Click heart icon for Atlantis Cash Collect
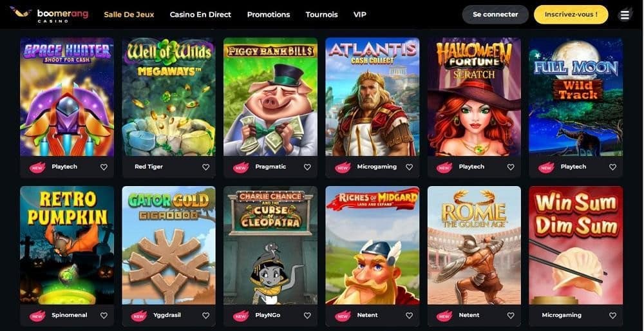The height and width of the screenshot is (331, 644). point(409,167)
